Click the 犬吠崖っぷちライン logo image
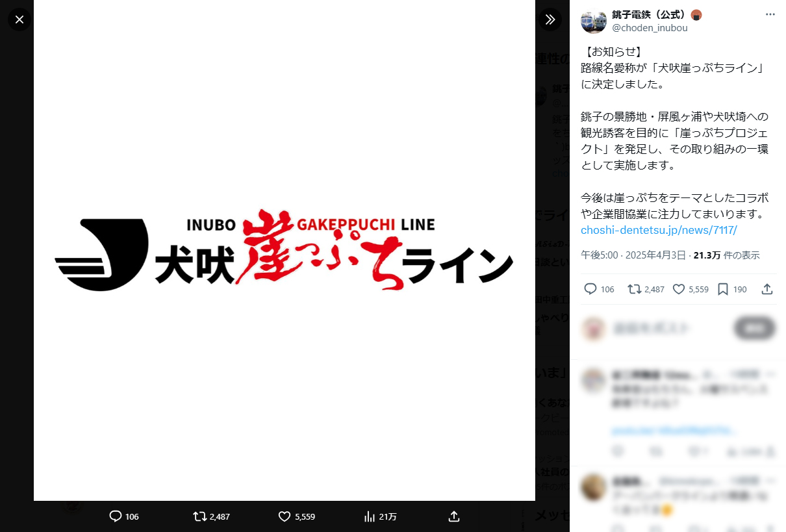 [285, 250]
